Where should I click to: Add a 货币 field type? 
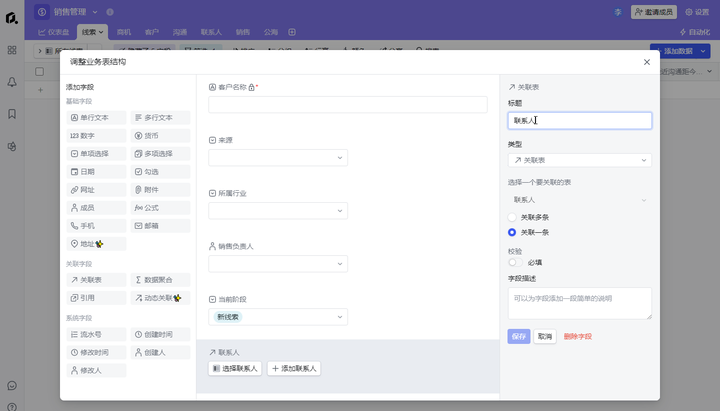[160, 135]
